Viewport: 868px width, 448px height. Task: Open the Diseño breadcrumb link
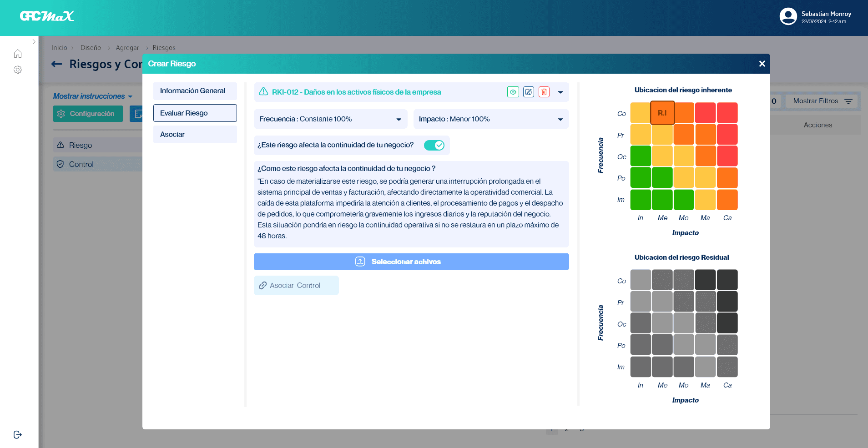[91, 47]
